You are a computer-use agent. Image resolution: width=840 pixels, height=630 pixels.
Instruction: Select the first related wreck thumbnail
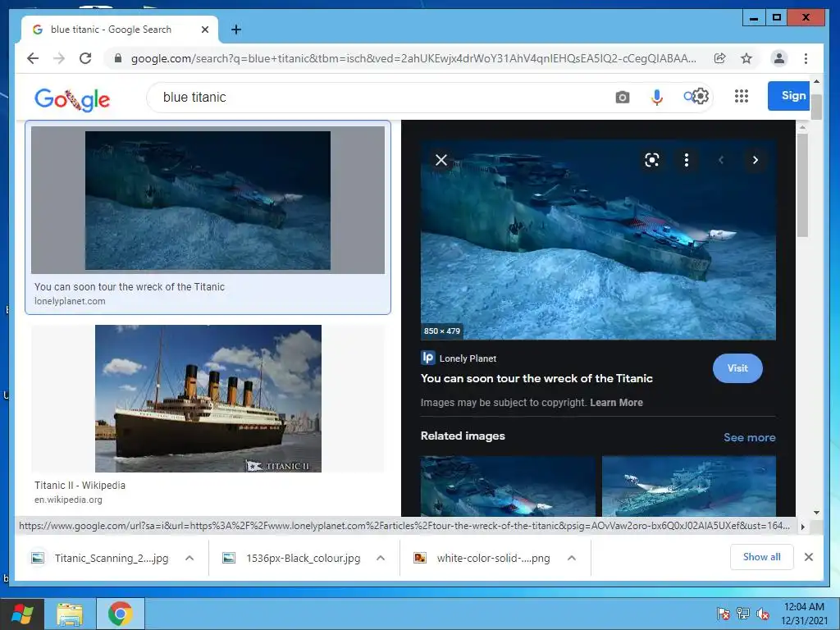[507, 486]
